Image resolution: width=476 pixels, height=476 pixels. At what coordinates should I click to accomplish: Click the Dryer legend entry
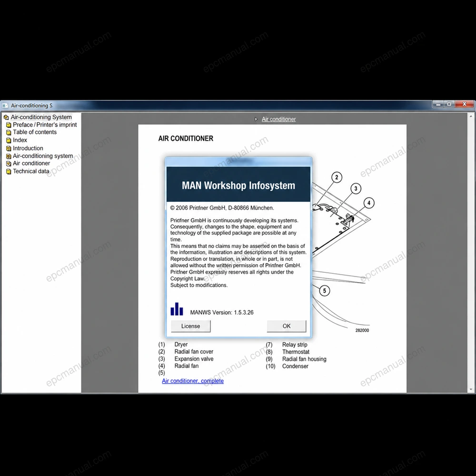pyautogui.click(x=181, y=345)
